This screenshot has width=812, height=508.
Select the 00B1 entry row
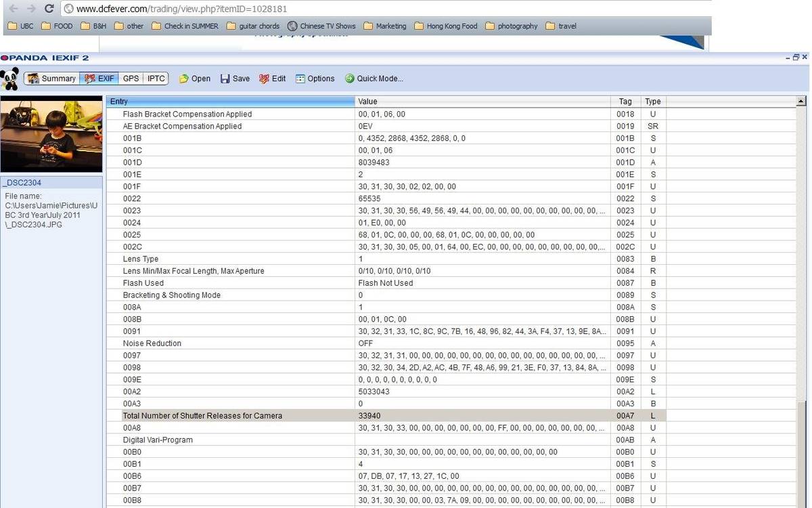click(x=386, y=464)
